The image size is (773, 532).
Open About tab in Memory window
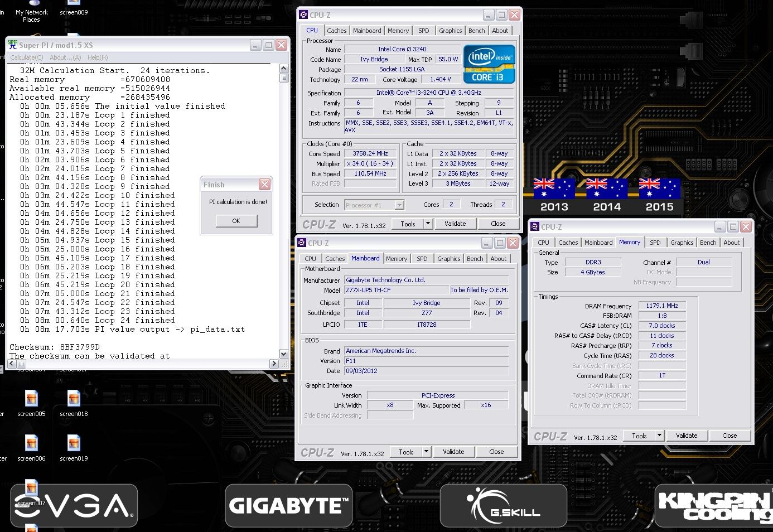click(732, 243)
